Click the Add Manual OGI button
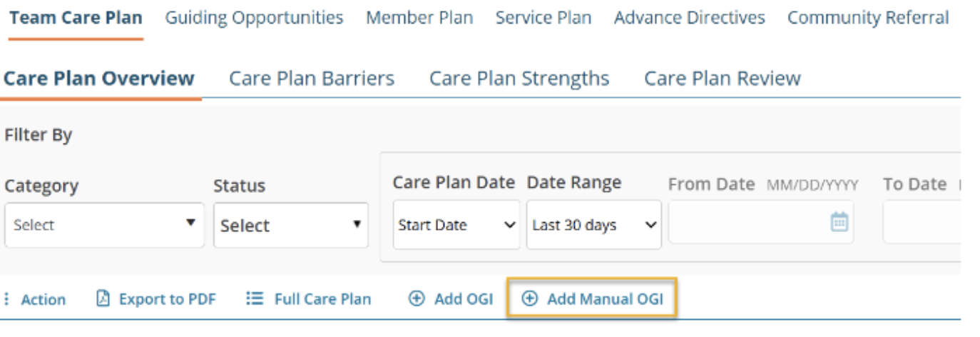This screenshot has height=337, width=980. [592, 299]
